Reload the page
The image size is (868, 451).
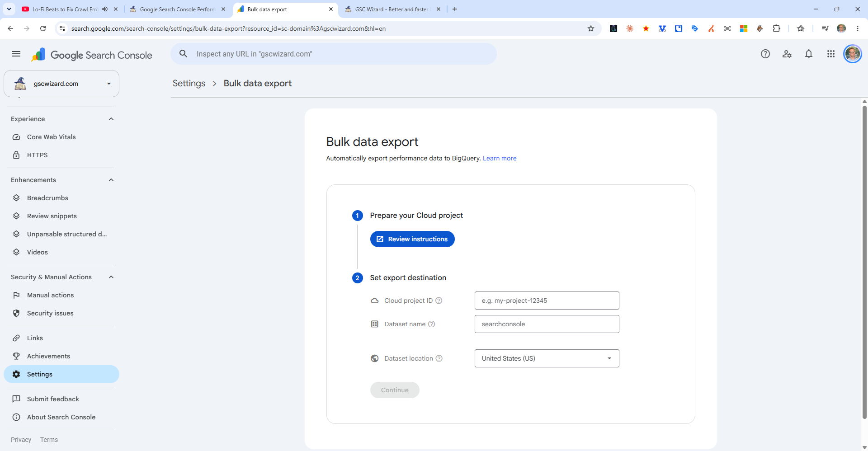click(43, 28)
